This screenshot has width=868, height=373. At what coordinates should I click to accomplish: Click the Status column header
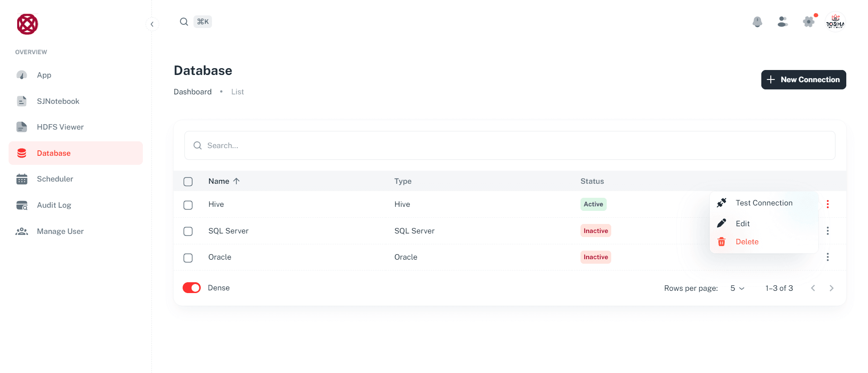coord(592,181)
